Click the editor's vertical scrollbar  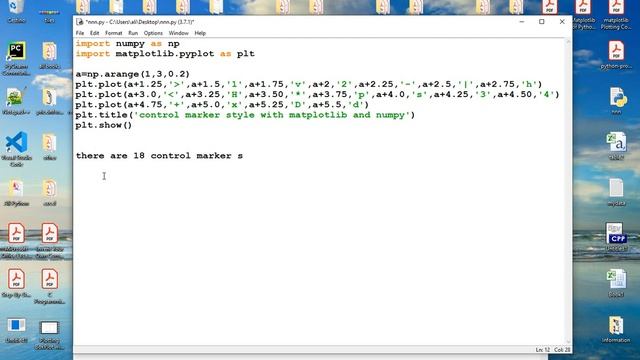[568, 192]
